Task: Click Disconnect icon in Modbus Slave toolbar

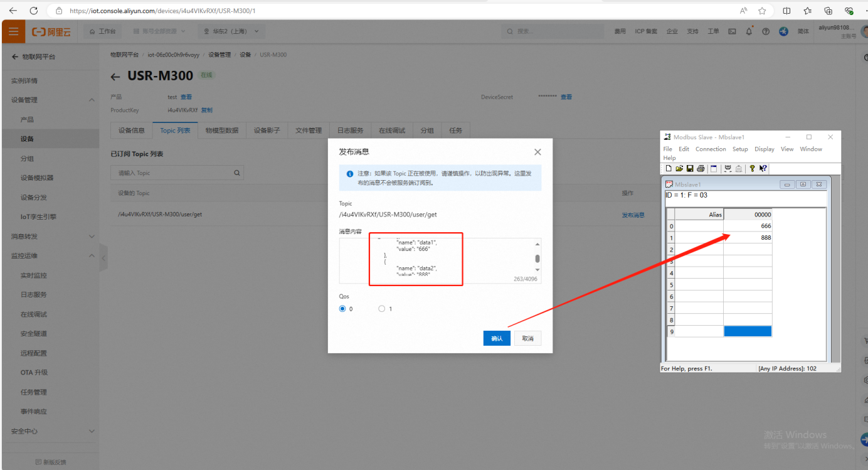Action: click(739, 168)
